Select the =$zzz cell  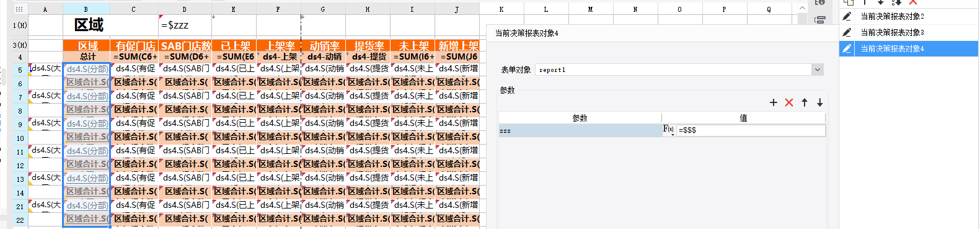[185, 25]
